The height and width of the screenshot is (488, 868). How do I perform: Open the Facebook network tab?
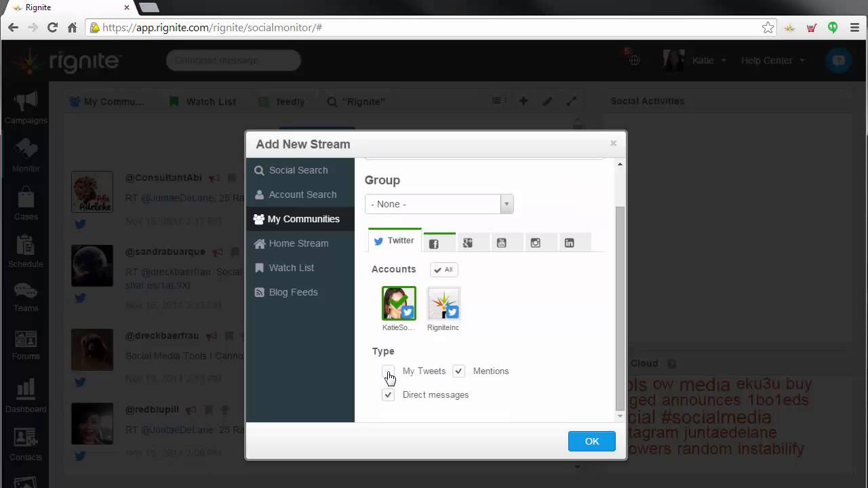(x=439, y=243)
